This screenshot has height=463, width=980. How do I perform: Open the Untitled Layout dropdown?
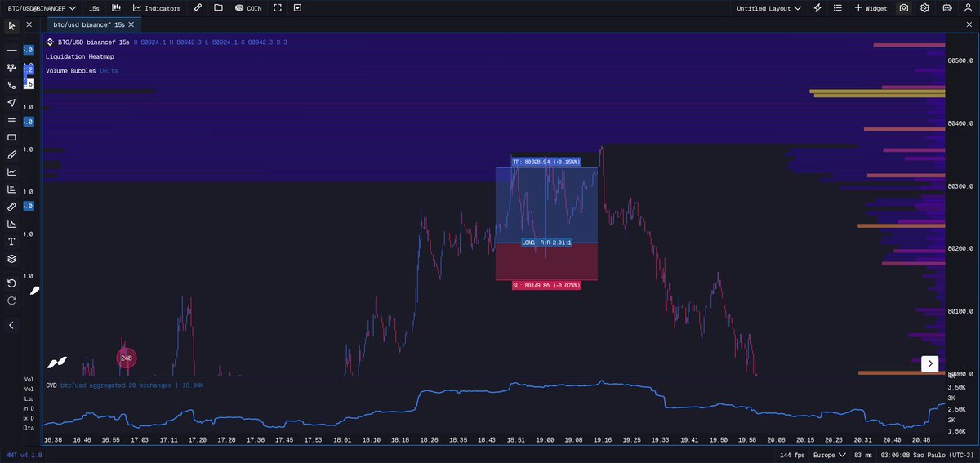[768, 8]
